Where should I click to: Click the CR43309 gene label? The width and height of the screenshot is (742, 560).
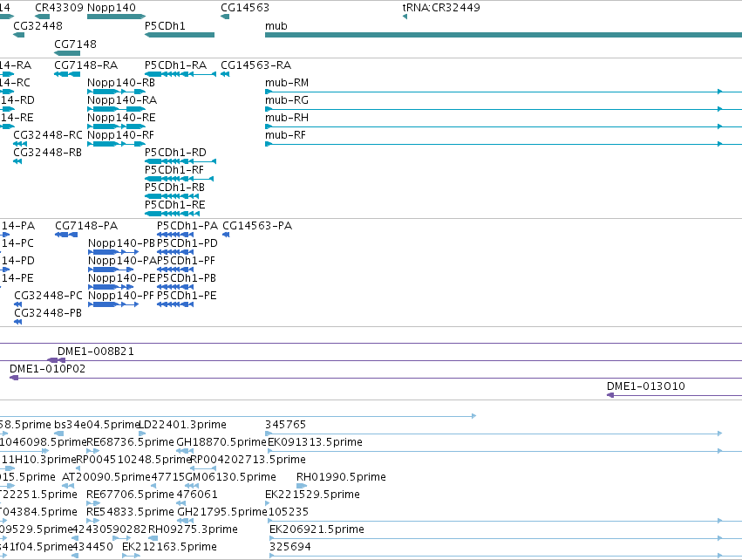point(59,8)
